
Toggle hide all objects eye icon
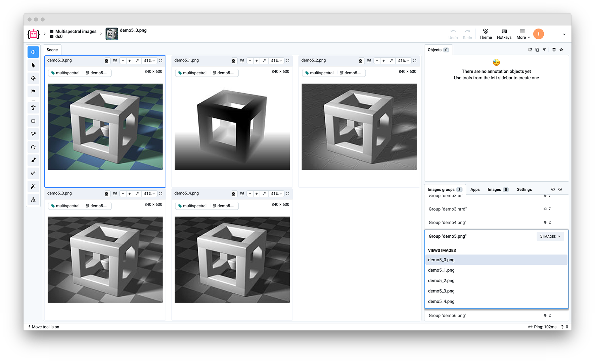coord(561,50)
